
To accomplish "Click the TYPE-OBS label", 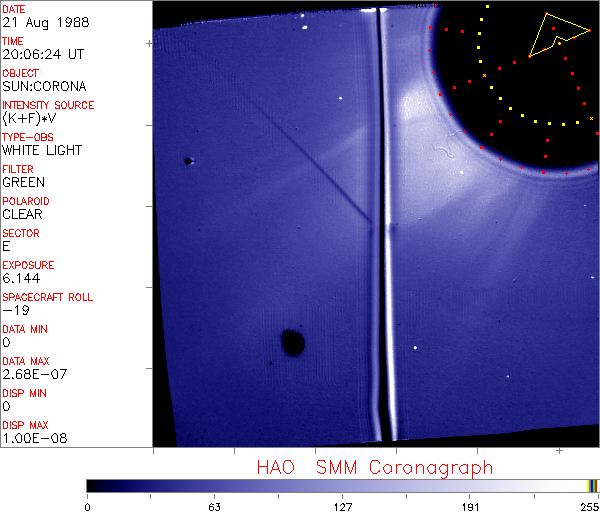I will (28, 137).
